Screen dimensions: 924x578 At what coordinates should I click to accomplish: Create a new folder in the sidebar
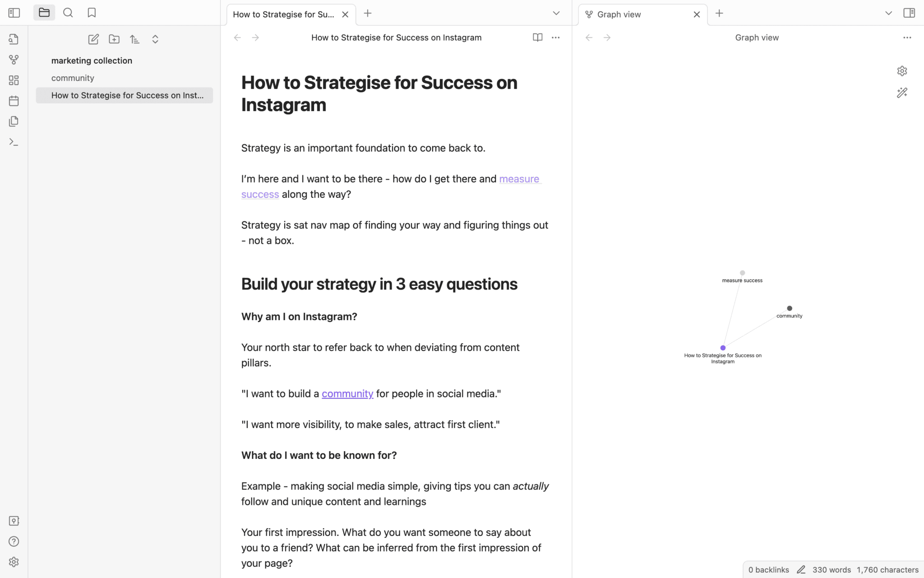[114, 39]
